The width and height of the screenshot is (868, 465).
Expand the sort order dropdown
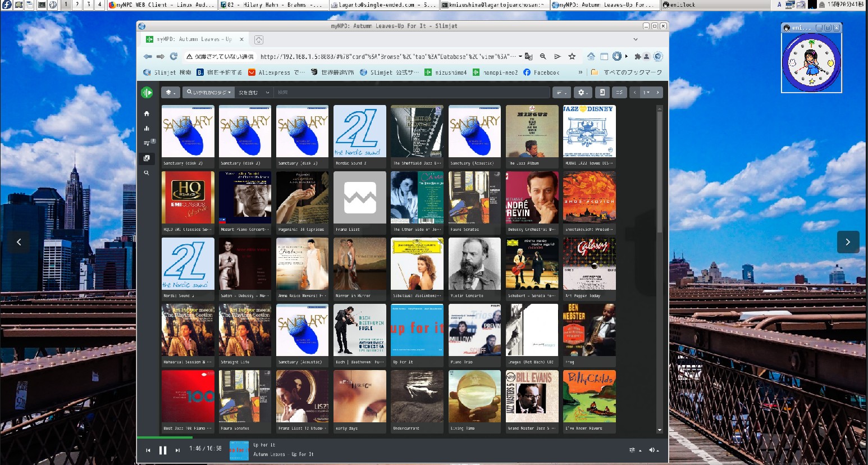[561, 93]
